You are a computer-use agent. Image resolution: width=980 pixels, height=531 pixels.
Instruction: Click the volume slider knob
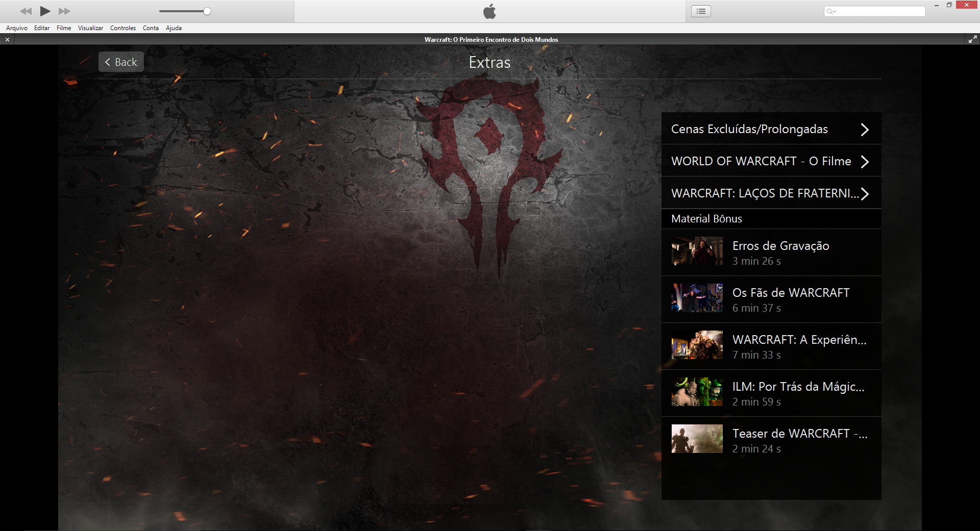pyautogui.click(x=207, y=11)
